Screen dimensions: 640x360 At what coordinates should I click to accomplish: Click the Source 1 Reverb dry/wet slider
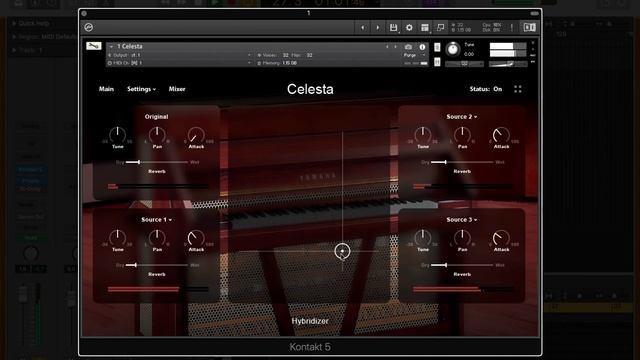pos(157,265)
